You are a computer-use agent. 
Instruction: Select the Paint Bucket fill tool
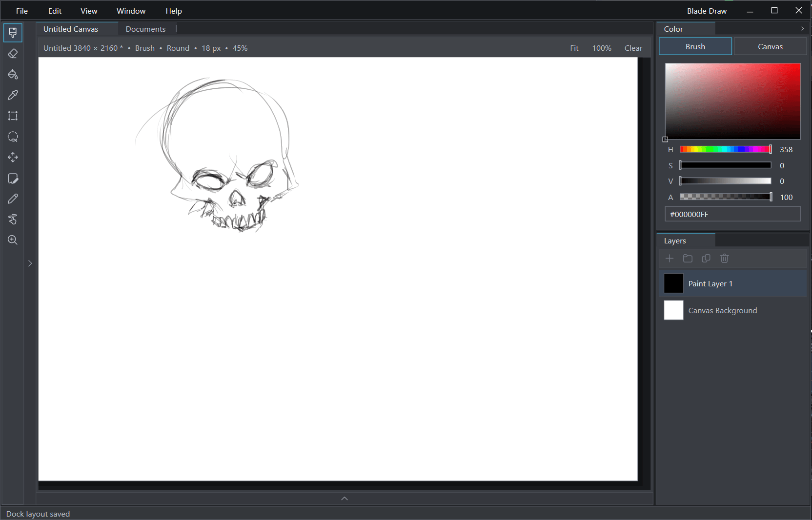point(13,74)
